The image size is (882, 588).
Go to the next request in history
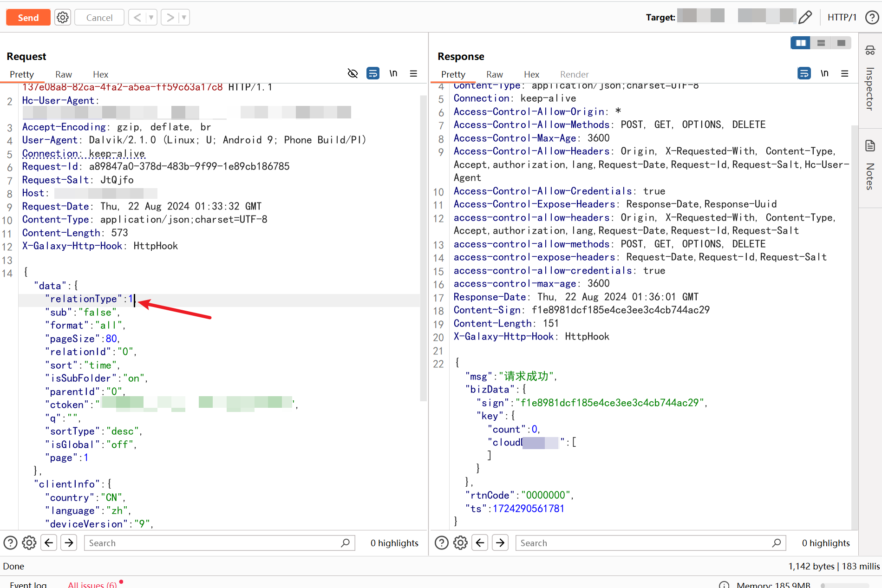tap(170, 18)
